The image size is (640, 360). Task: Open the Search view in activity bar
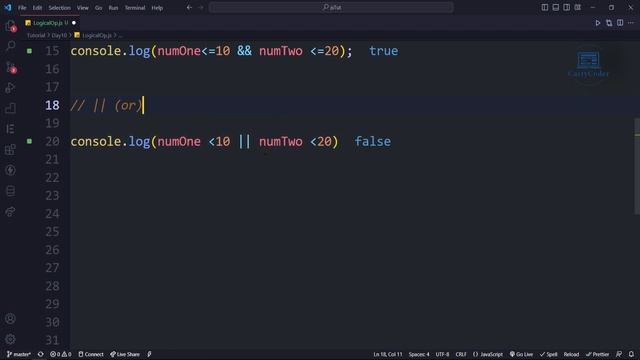[11, 45]
